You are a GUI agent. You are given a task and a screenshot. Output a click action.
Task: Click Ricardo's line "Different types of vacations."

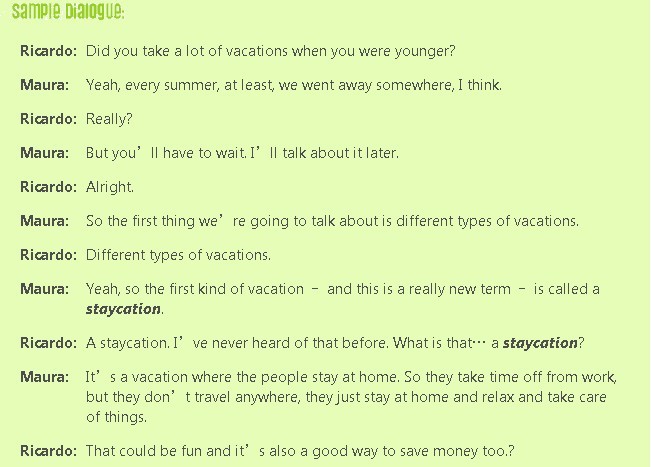pos(178,255)
